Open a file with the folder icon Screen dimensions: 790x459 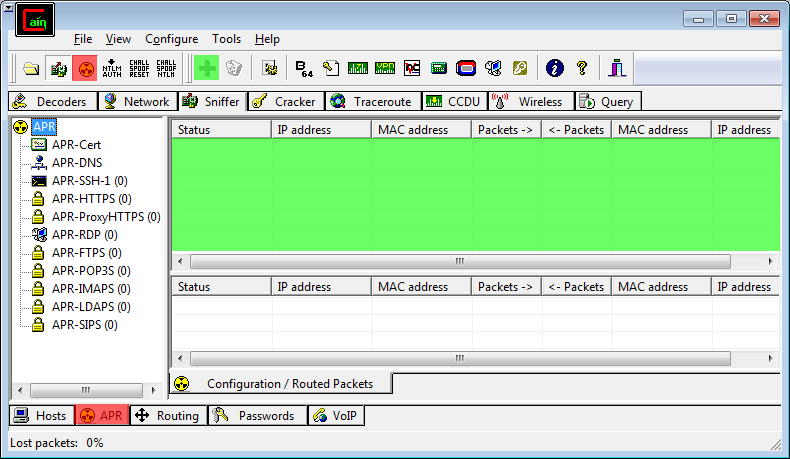click(31, 68)
